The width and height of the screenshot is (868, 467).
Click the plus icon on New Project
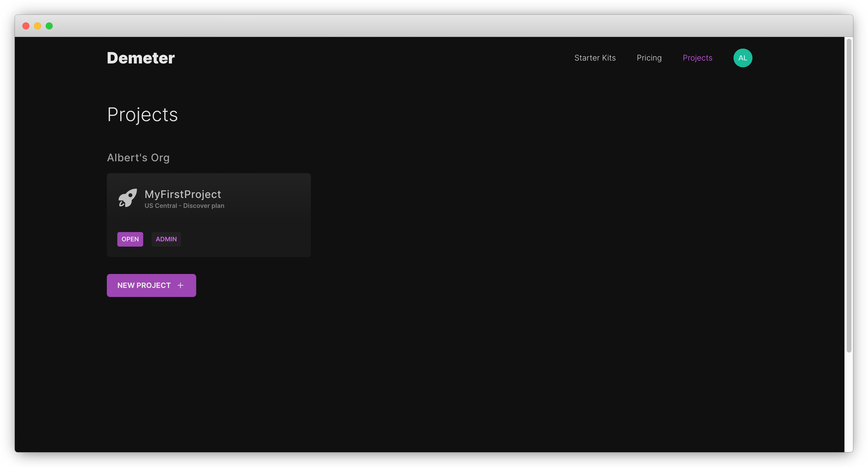tap(180, 285)
